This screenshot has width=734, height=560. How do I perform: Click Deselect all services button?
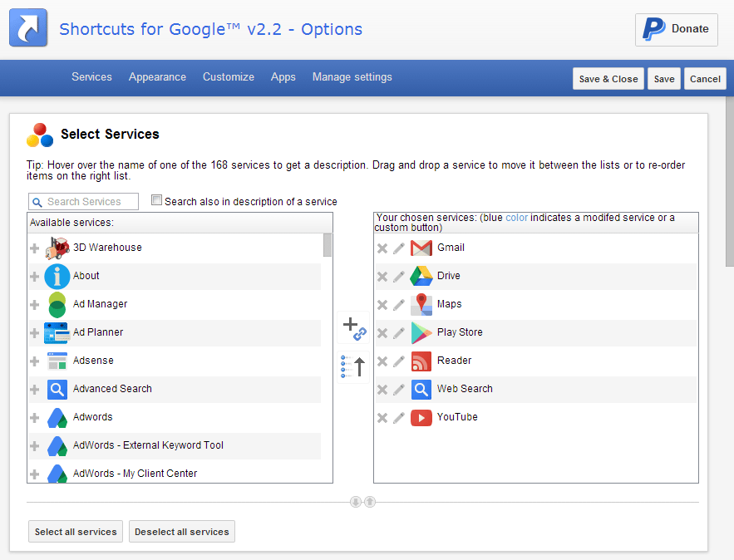pyautogui.click(x=181, y=532)
